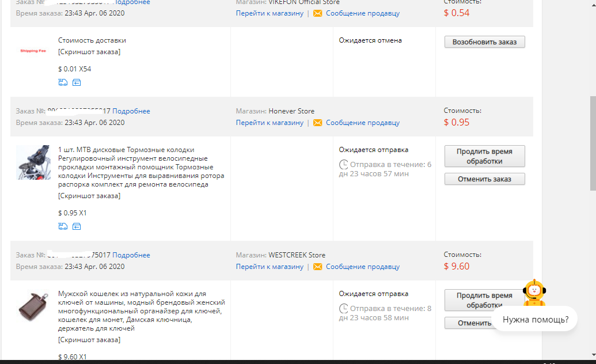This screenshot has height=364, width=596.
Task: Click the delivery truck icon under brake pads item
Action: coord(63,226)
